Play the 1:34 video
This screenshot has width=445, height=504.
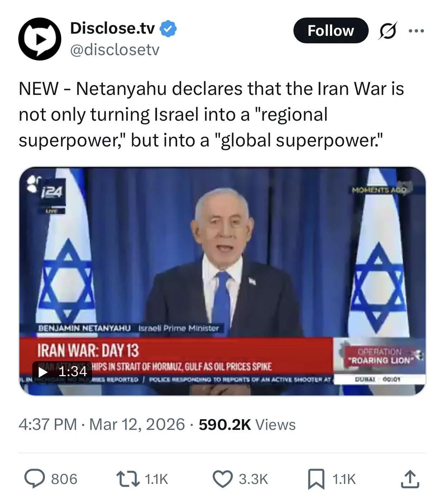pyautogui.click(x=62, y=372)
